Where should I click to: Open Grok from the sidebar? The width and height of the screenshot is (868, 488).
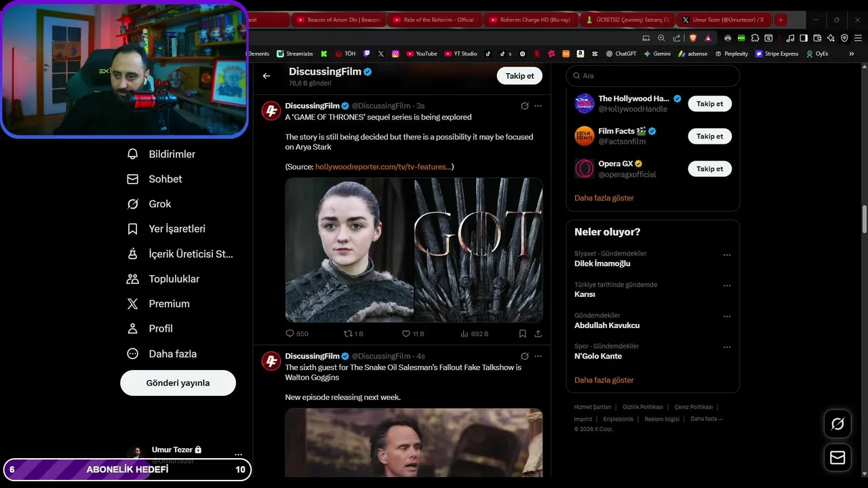coord(149,204)
